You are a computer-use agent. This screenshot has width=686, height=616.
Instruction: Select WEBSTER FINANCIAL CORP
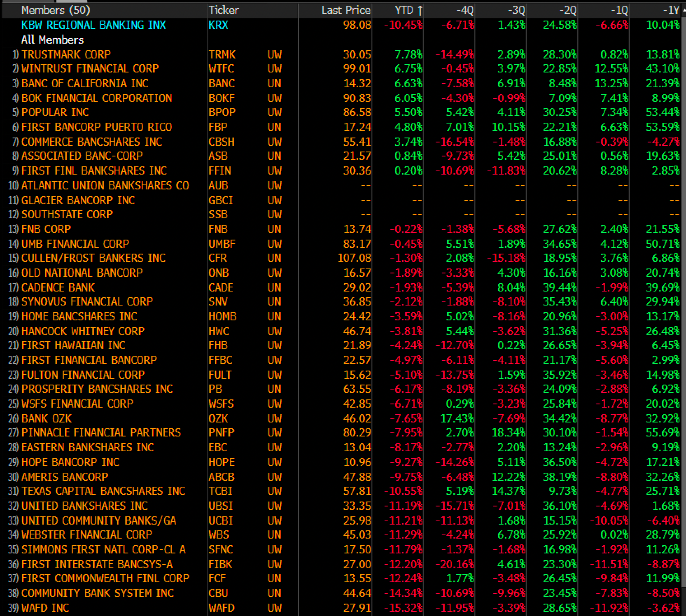[x=86, y=534]
